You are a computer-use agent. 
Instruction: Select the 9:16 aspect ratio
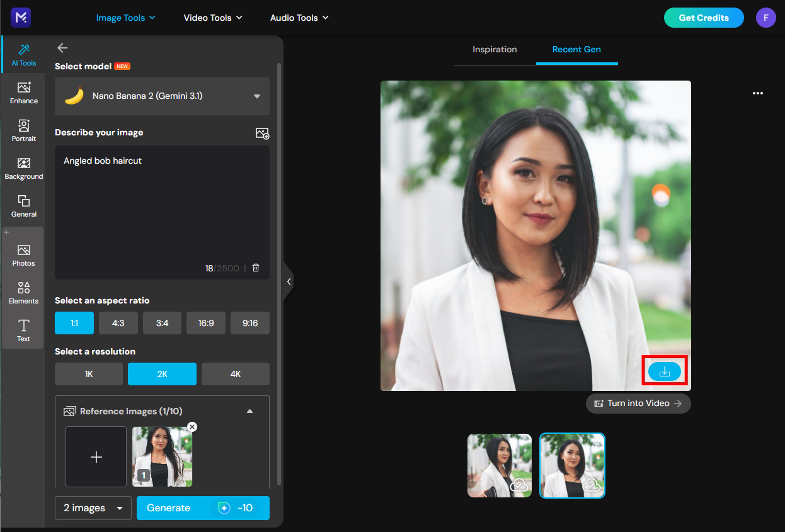pyautogui.click(x=250, y=323)
